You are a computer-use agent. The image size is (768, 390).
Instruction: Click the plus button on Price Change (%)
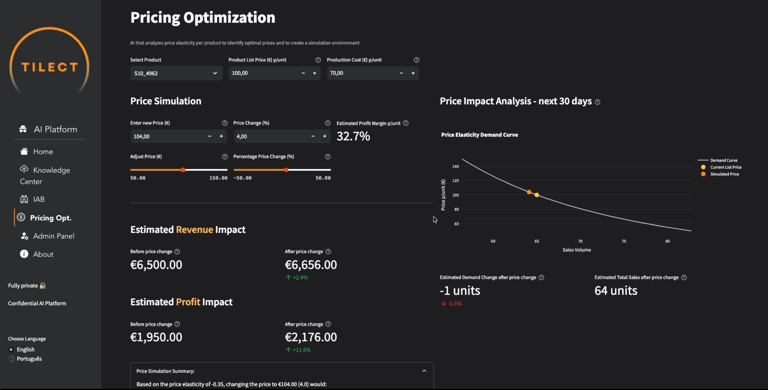pos(324,136)
